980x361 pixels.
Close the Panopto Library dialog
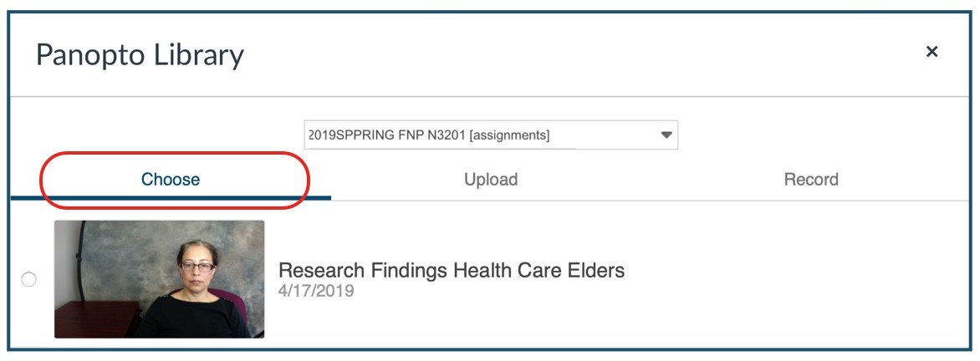tap(932, 52)
